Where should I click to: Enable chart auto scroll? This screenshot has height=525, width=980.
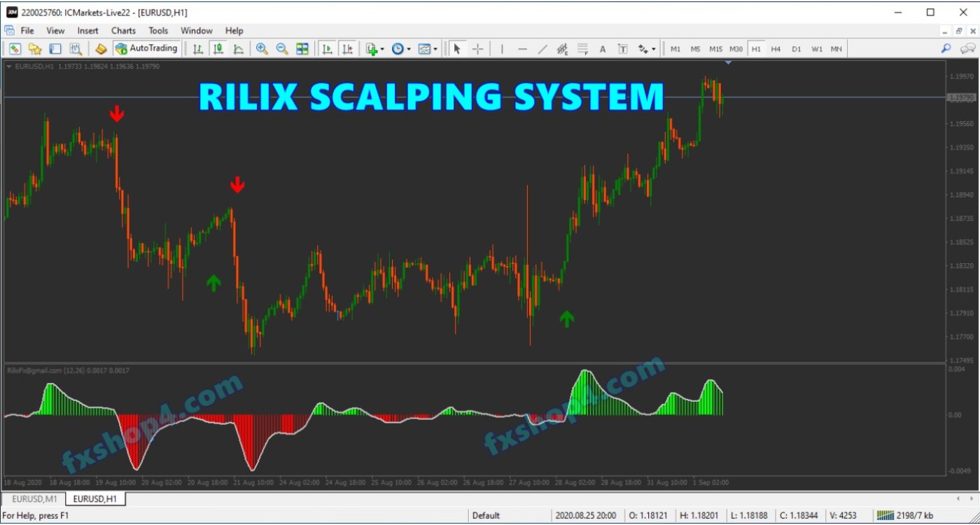(327, 48)
